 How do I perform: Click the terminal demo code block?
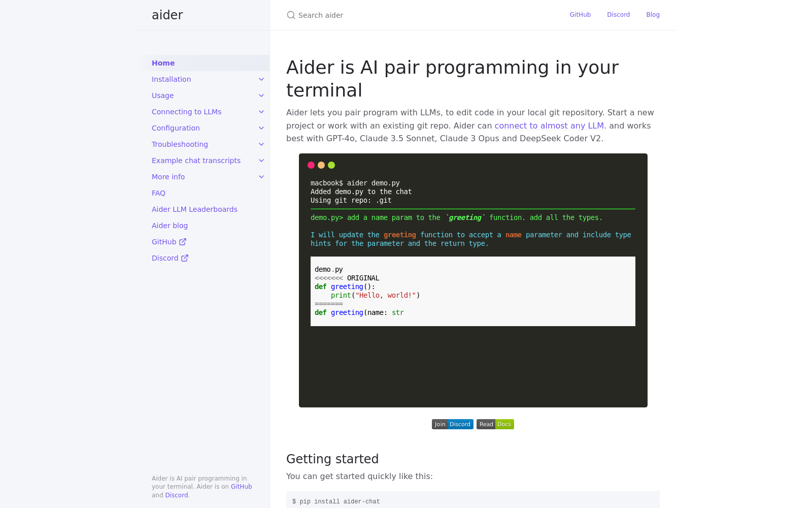(473, 280)
